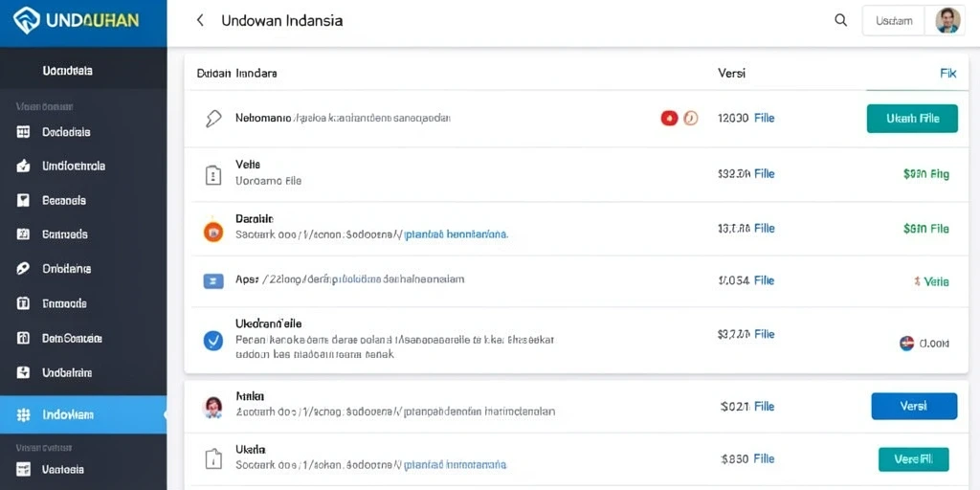This screenshot has width=980, height=490.
Task: Click the planted link in Darokie row
Action: pyautogui.click(x=457, y=235)
